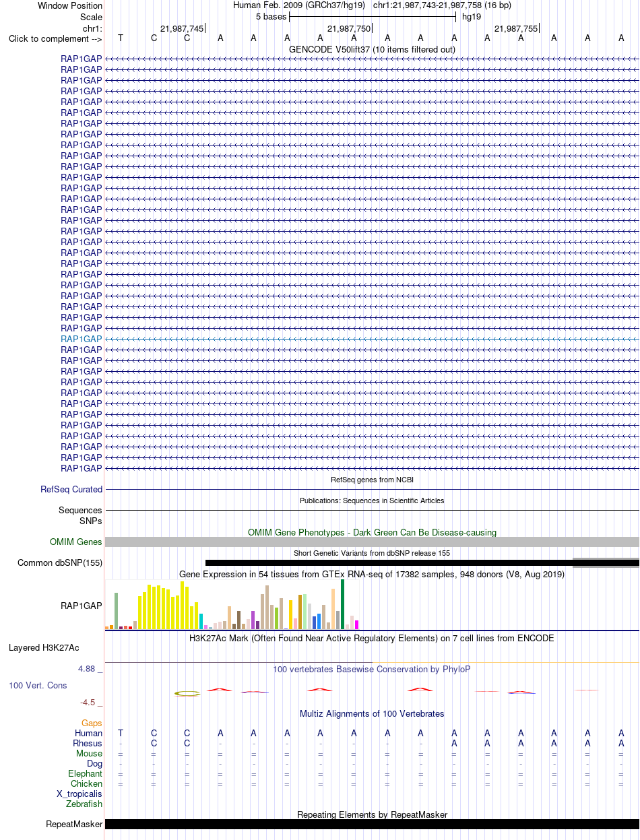Click the tall dark green GTEx expression bar
The width and height of the screenshot is (640, 840).
(x=343, y=604)
